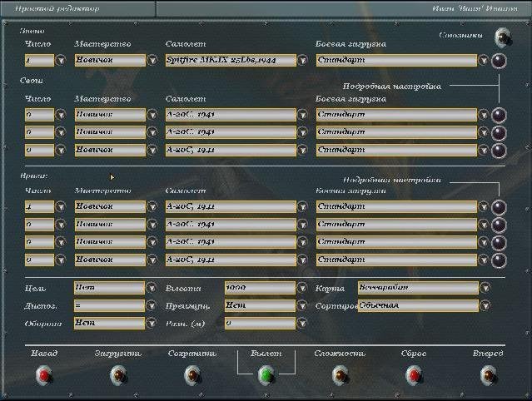Click the first enemy Число count field

click(39, 206)
